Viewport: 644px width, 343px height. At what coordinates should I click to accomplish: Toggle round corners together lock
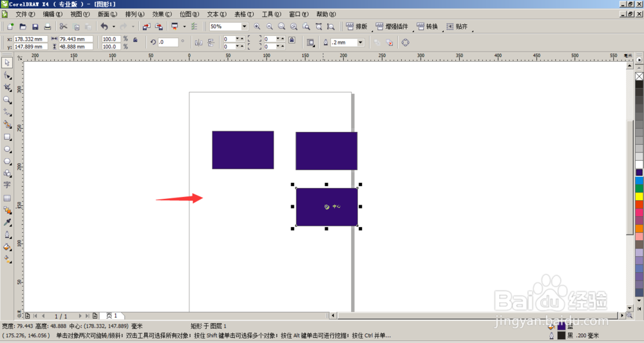pyautogui.click(x=292, y=40)
